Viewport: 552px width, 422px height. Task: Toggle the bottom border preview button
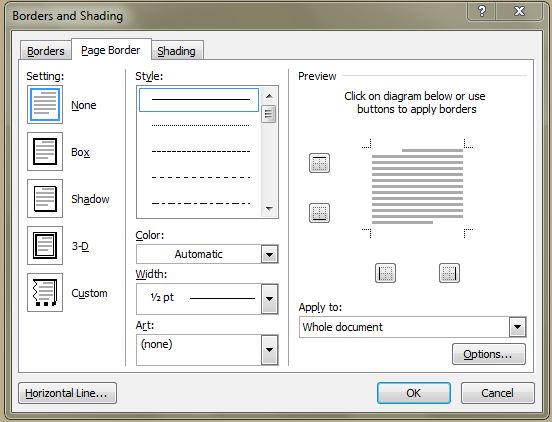pos(319,213)
